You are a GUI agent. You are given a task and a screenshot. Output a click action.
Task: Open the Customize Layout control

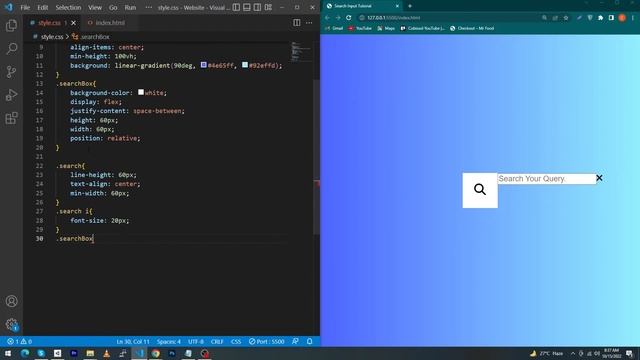(268, 7)
